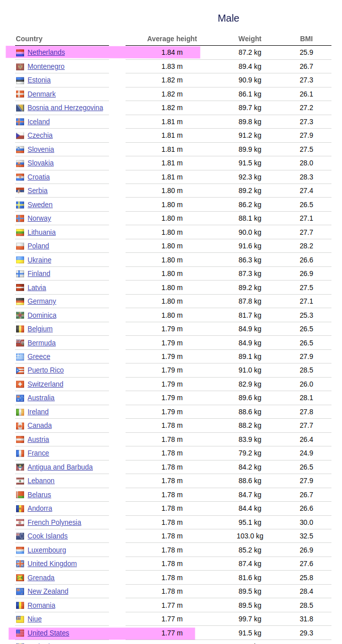Open the New Zealand link

(x=48, y=591)
